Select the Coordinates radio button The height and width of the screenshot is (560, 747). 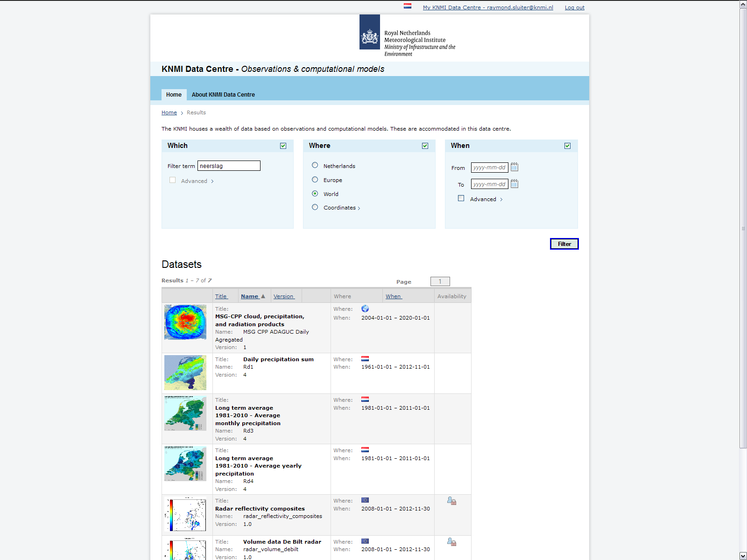(x=315, y=207)
